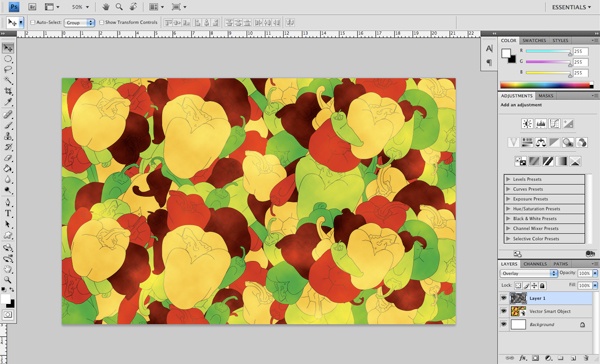Select the Path Selection tool
Image resolution: width=600 pixels, height=364 pixels.
coord(8,224)
